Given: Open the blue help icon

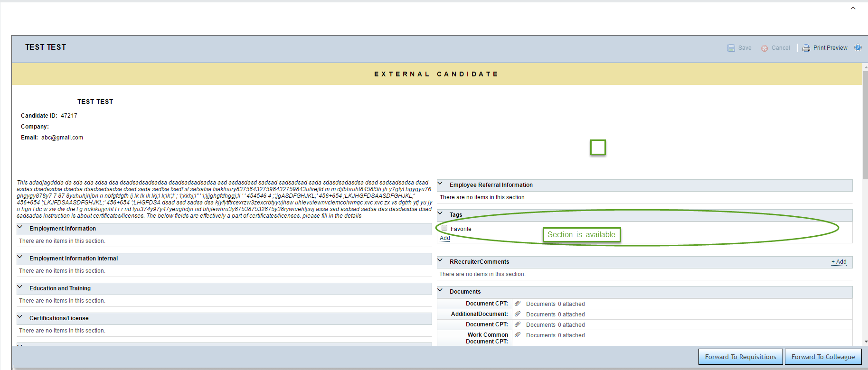Looking at the screenshot, I should (858, 47).
